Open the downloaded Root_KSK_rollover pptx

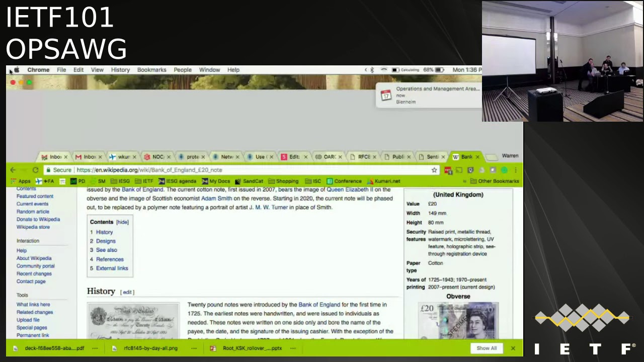pyautogui.click(x=247, y=348)
